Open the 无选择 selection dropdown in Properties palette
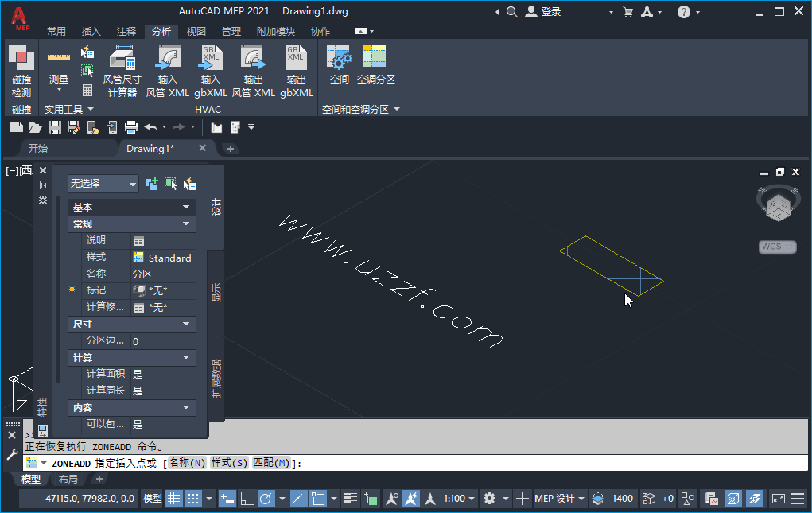Image resolution: width=812 pixels, height=513 pixels. tap(103, 184)
